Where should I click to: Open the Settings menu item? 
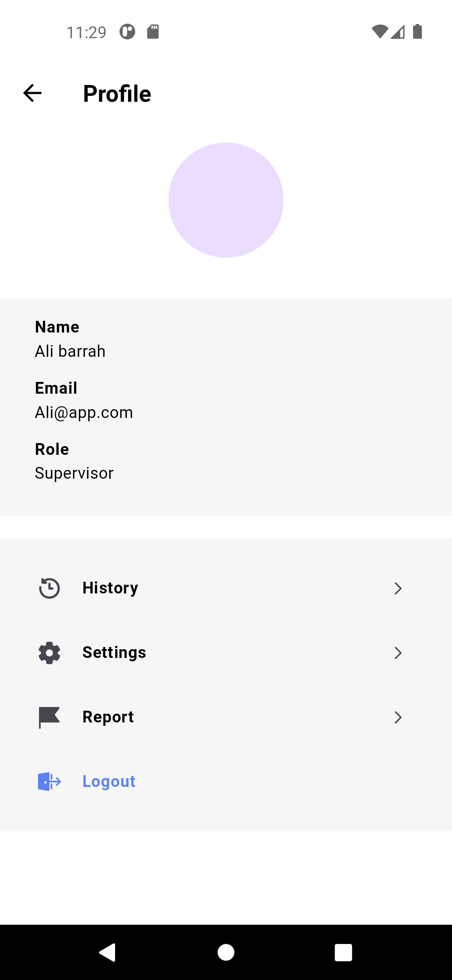pyautogui.click(x=114, y=652)
